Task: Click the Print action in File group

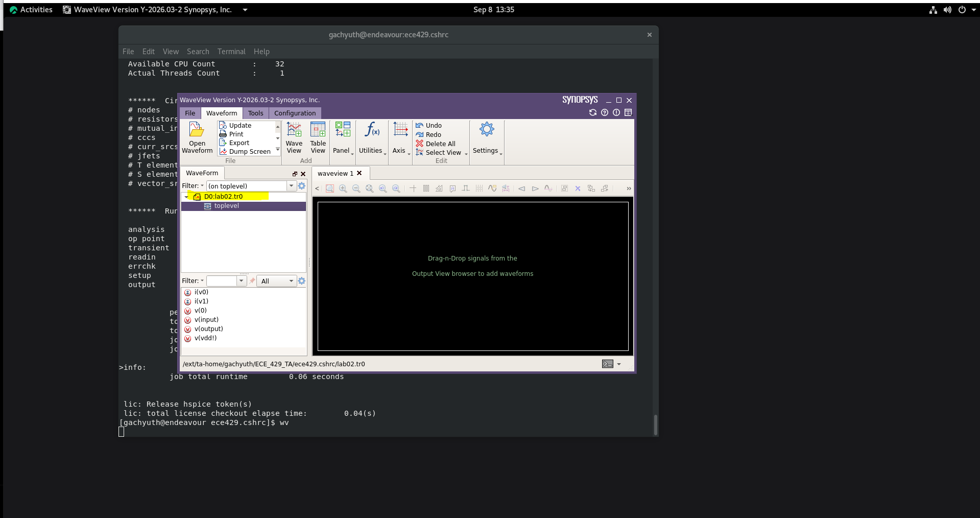Action: (231, 134)
